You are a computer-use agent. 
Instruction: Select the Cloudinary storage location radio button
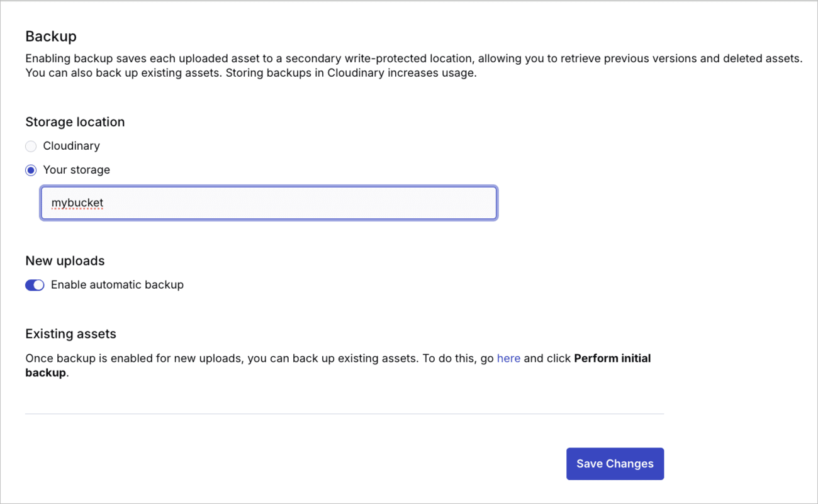31,146
